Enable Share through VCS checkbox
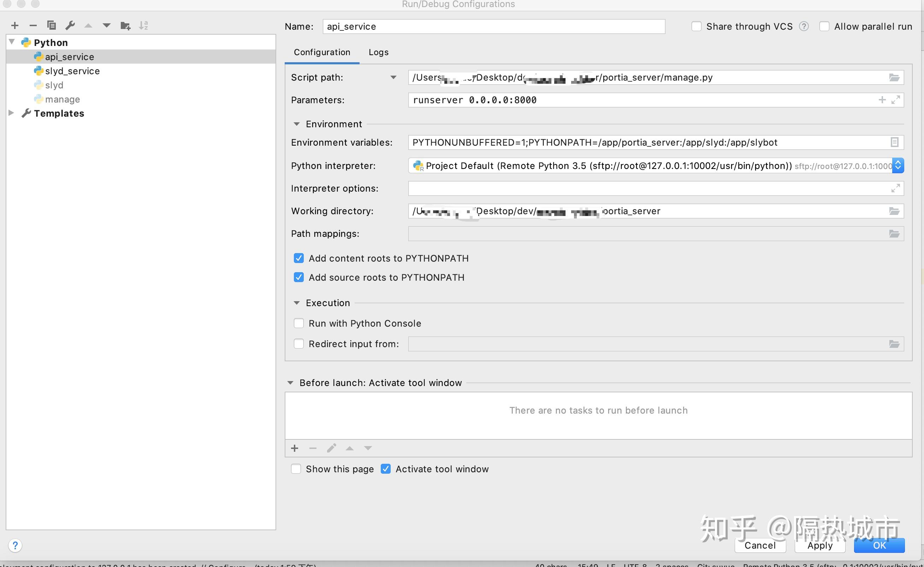The image size is (924, 567). tap(697, 26)
